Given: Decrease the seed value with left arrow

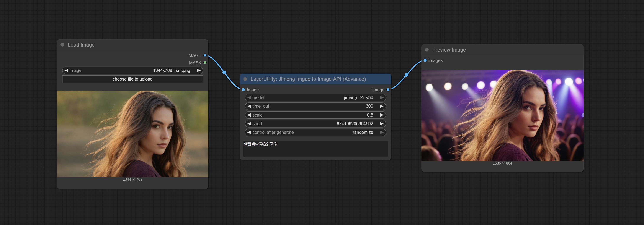Looking at the screenshot, I should coord(249,124).
